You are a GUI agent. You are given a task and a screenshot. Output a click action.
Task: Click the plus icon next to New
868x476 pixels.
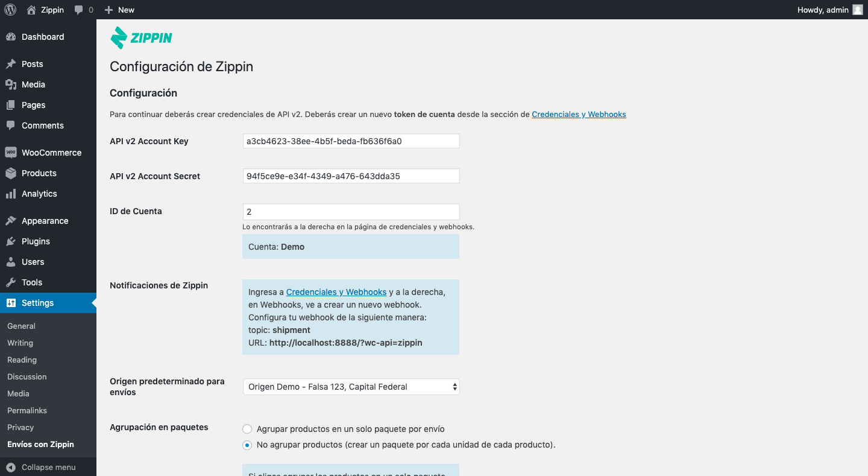coord(108,10)
